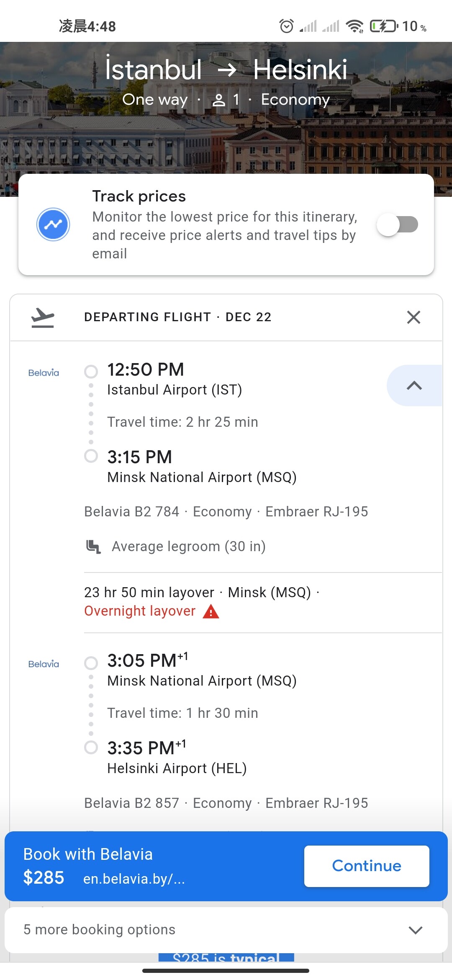Image resolution: width=452 pixels, height=980 pixels.
Task: Tap the İstanbul to Helsinki header title
Action: [x=226, y=70]
